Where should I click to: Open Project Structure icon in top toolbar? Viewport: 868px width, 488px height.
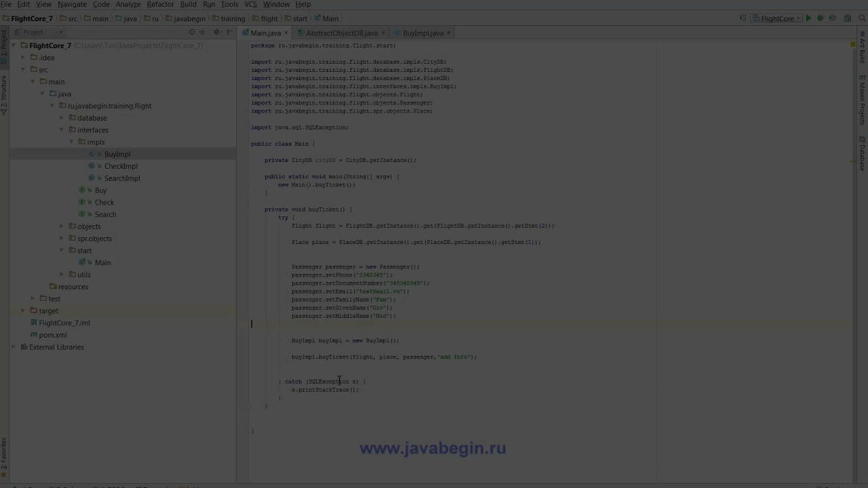point(848,19)
